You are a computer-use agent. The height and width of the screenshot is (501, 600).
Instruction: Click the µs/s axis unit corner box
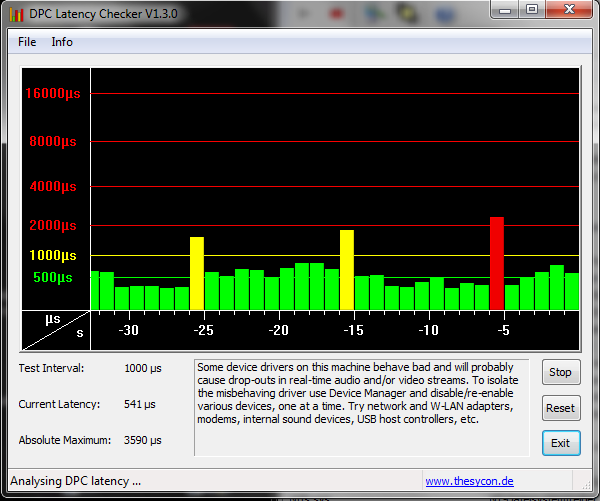pyautogui.click(x=56, y=330)
